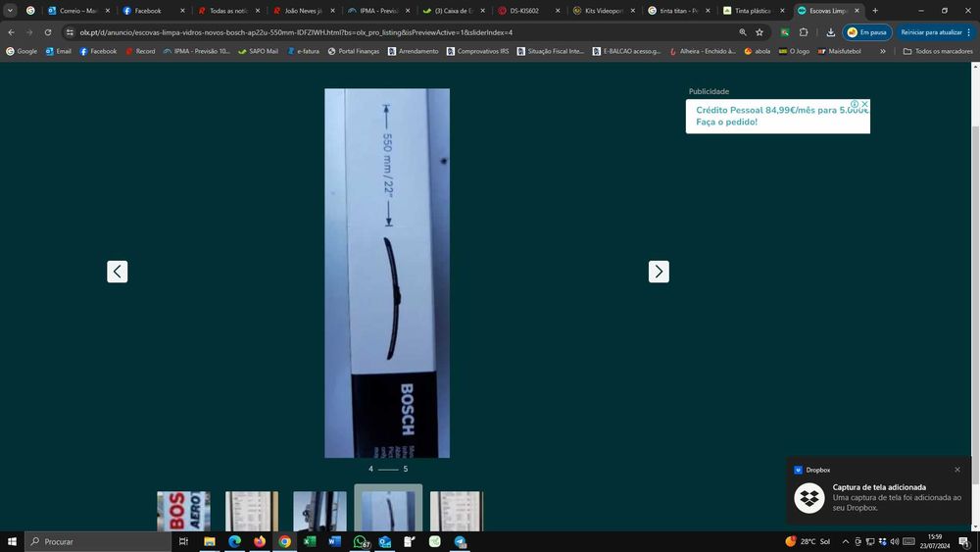Close the Crédito Pessoal ad

coord(865,104)
